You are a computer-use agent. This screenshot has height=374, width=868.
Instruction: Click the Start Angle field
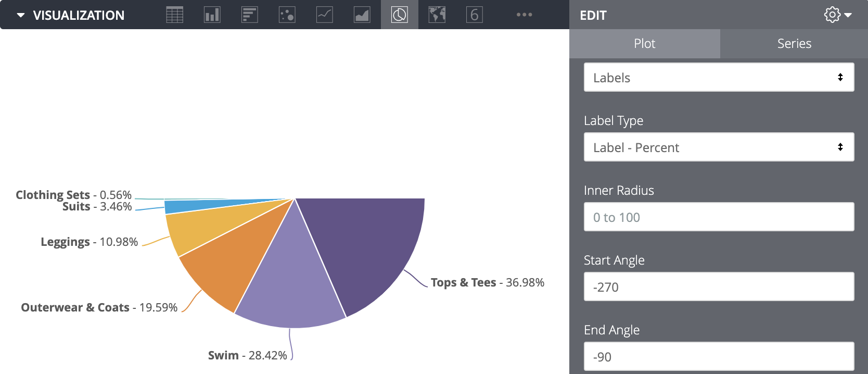click(x=719, y=287)
